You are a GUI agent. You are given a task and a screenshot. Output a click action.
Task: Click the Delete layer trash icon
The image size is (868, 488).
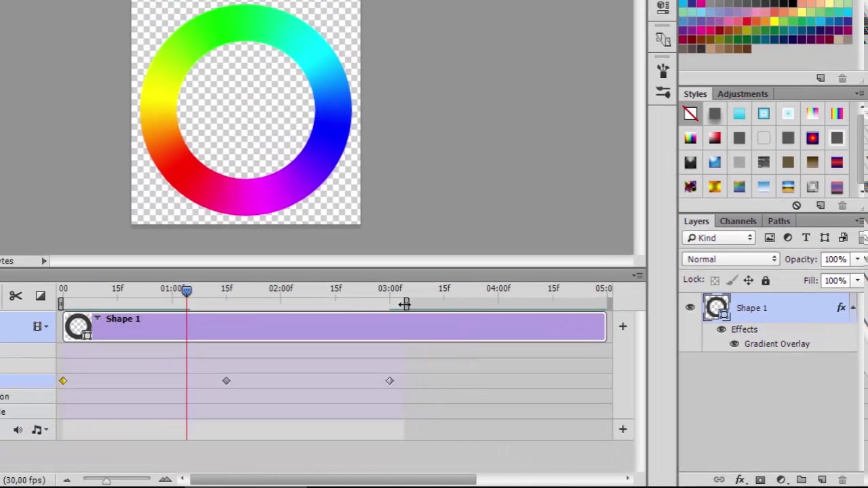(842, 480)
